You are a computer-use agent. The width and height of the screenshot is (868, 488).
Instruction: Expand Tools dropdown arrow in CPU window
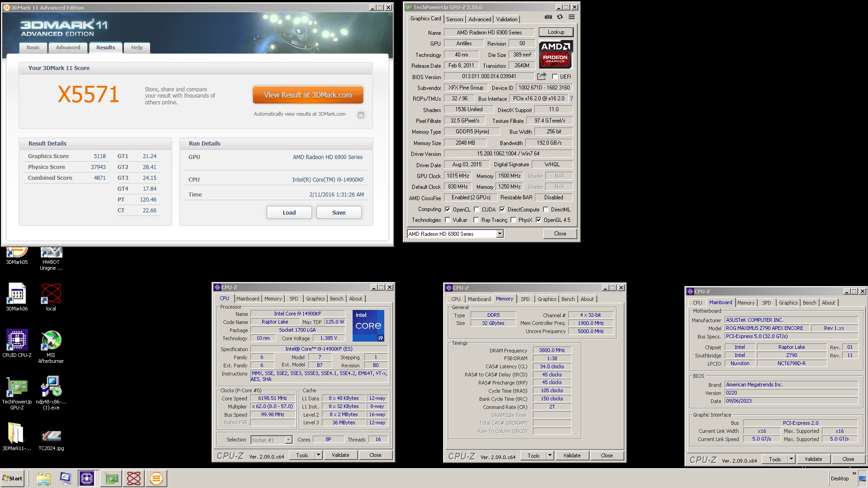pos(319,455)
